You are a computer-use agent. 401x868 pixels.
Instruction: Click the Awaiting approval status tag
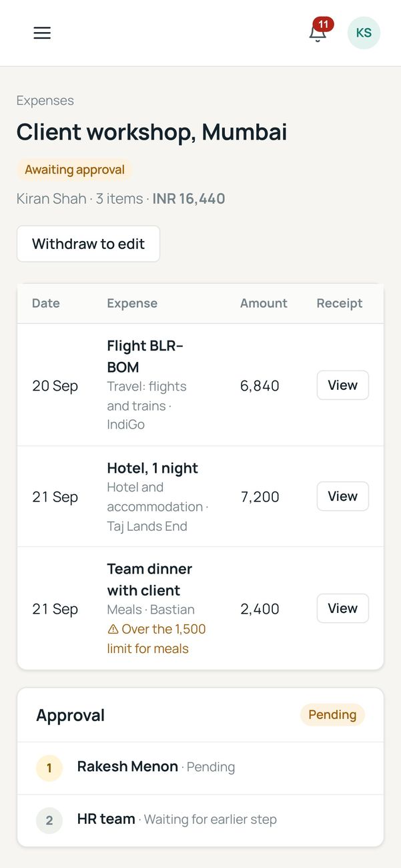(x=75, y=170)
